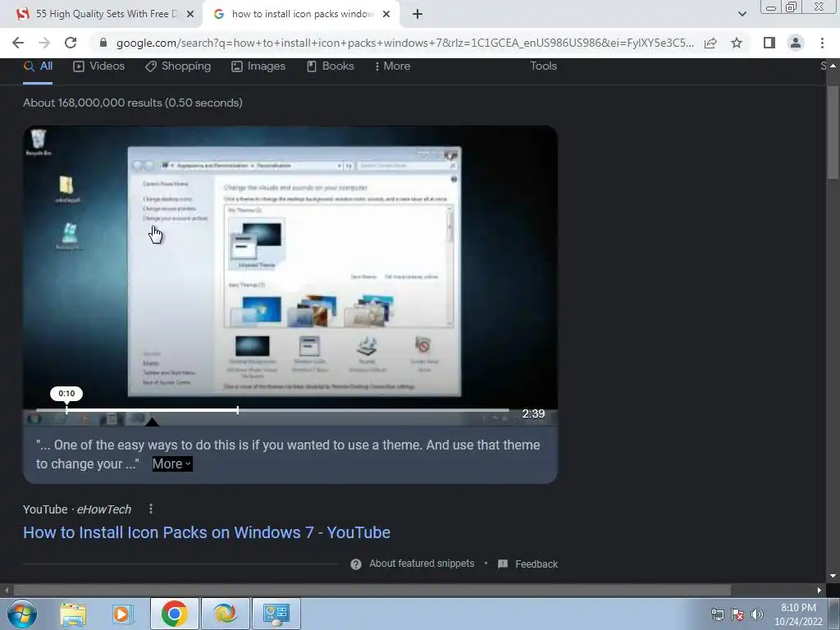Expand the More search filters menu
The width and height of the screenshot is (840, 630).
coord(393,66)
